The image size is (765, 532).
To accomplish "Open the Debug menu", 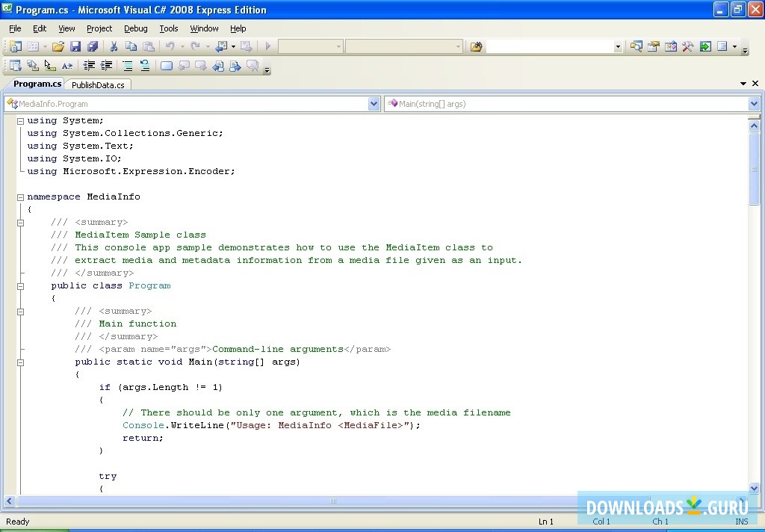I will coord(135,28).
